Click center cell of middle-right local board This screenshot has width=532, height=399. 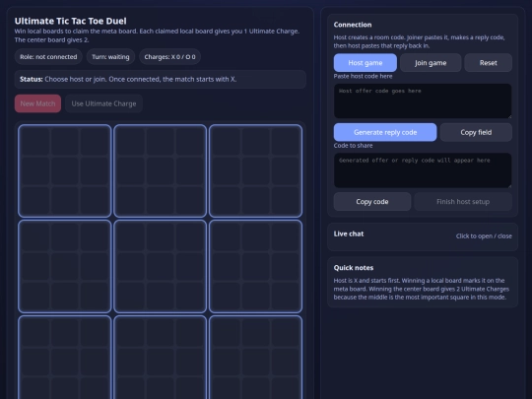coord(255,266)
